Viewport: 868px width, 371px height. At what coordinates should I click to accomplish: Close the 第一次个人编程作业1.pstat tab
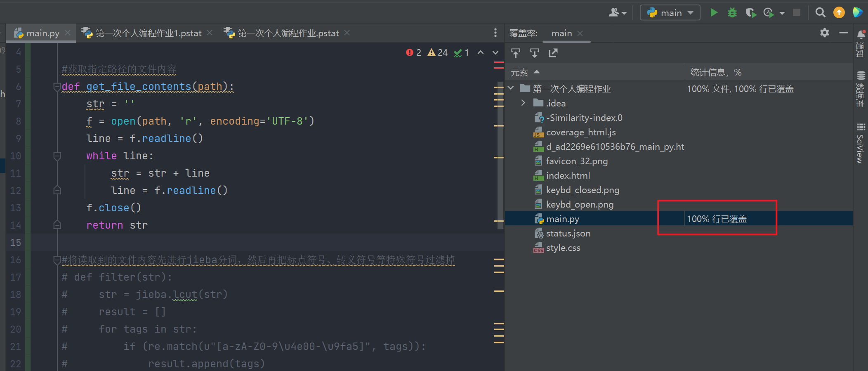click(x=210, y=33)
